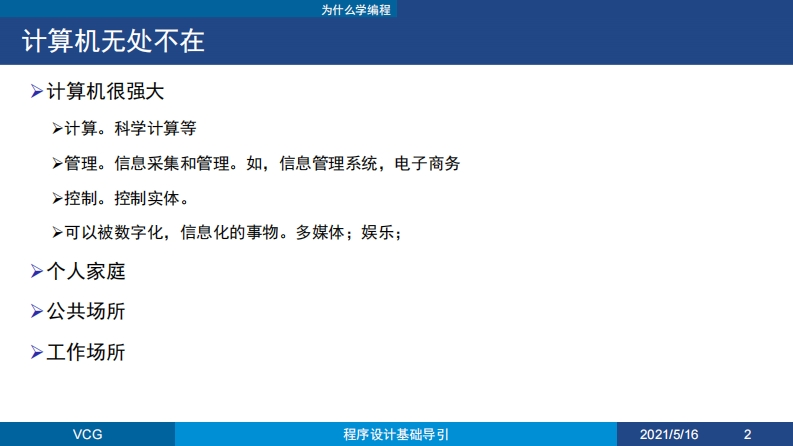Click footer title 程序设计基础导引
This screenshot has height=446, width=793.
[396, 435]
